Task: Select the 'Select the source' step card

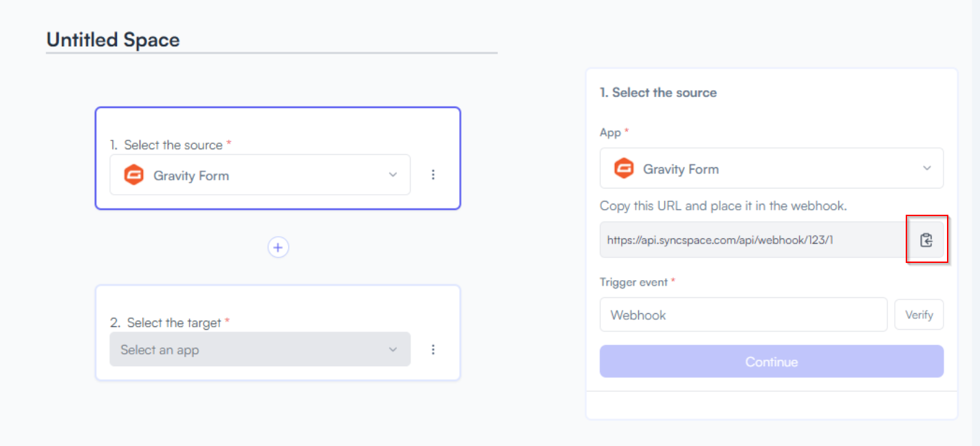Action: pos(278,158)
